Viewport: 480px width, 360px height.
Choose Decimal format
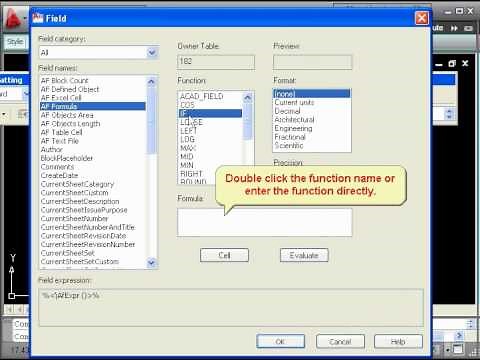pos(287,111)
